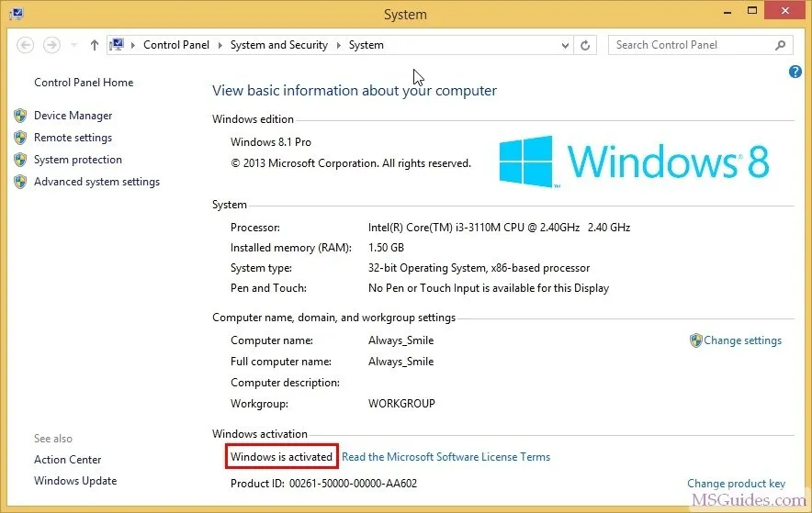812x513 pixels.
Task: Click the shield icon beside System protection
Action: pyautogui.click(x=20, y=160)
